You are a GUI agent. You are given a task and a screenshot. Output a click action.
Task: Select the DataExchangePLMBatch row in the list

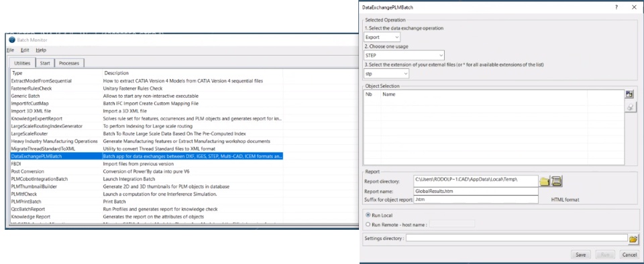tap(147, 156)
